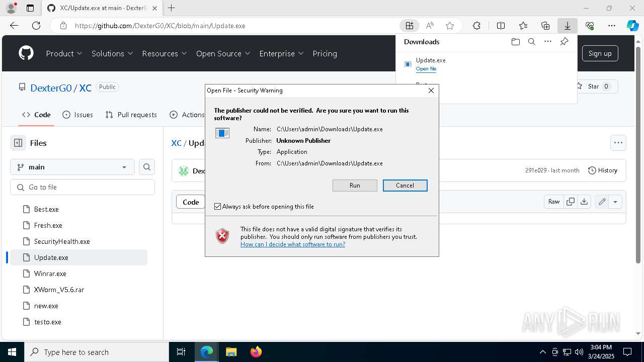644x362 pixels.
Task: Switch to the Pull requests tab
Action: tap(131, 115)
